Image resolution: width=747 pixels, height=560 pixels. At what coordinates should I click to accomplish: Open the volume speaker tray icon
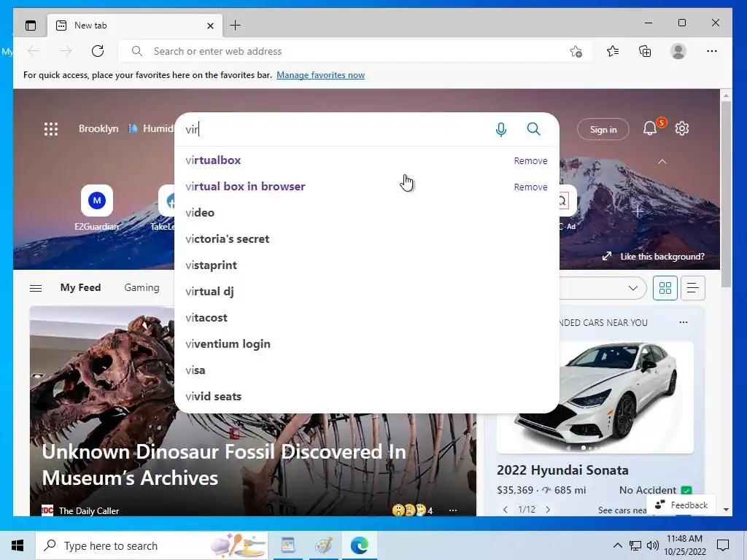pyautogui.click(x=652, y=545)
